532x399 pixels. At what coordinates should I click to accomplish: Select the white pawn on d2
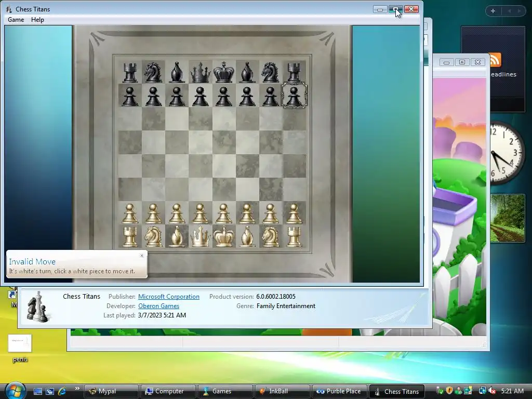point(200,214)
